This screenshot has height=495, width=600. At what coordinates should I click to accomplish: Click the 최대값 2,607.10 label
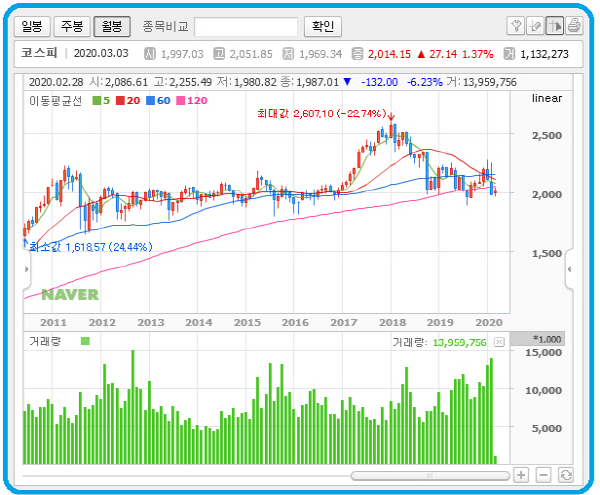pyautogui.click(x=321, y=114)
